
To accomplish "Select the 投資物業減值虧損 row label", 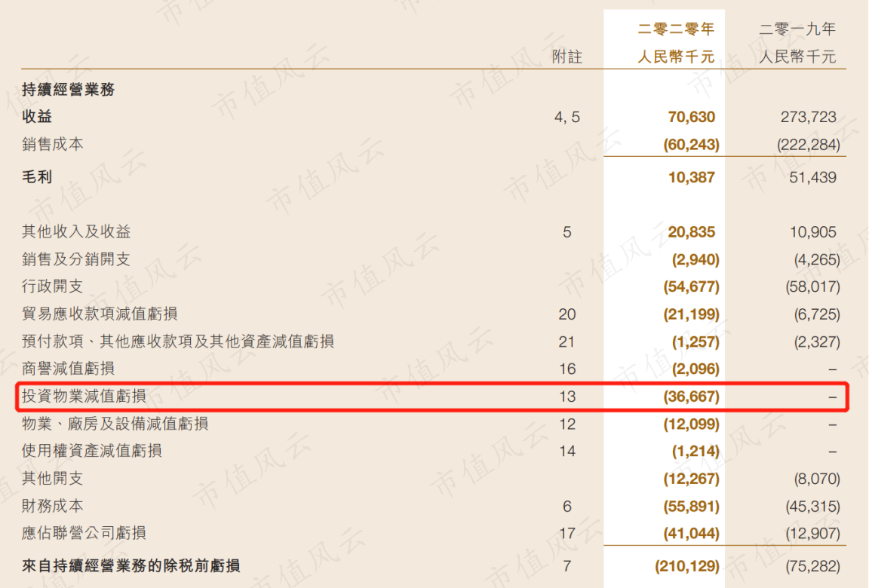I will (x=84, y=396).
